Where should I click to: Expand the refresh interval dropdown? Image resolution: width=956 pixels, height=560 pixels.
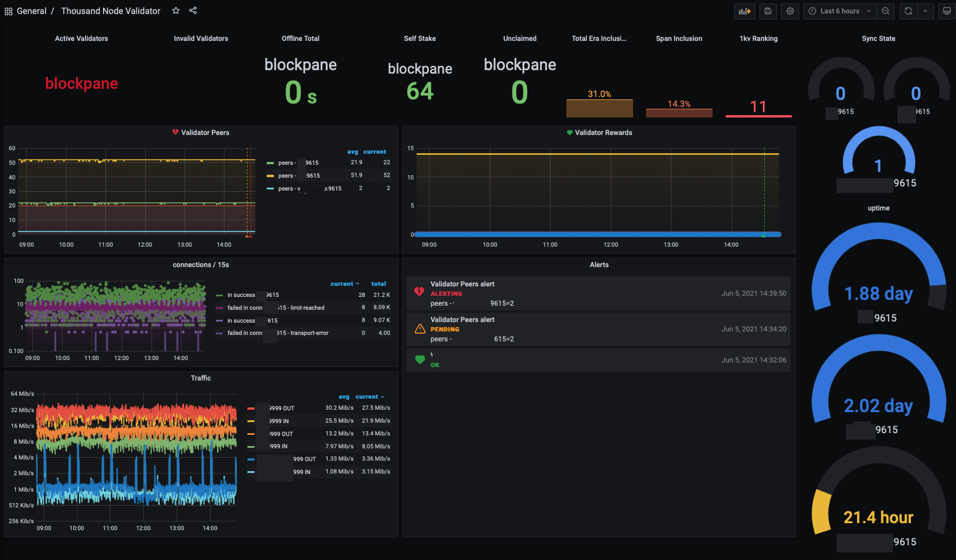[x=925, y=11]
